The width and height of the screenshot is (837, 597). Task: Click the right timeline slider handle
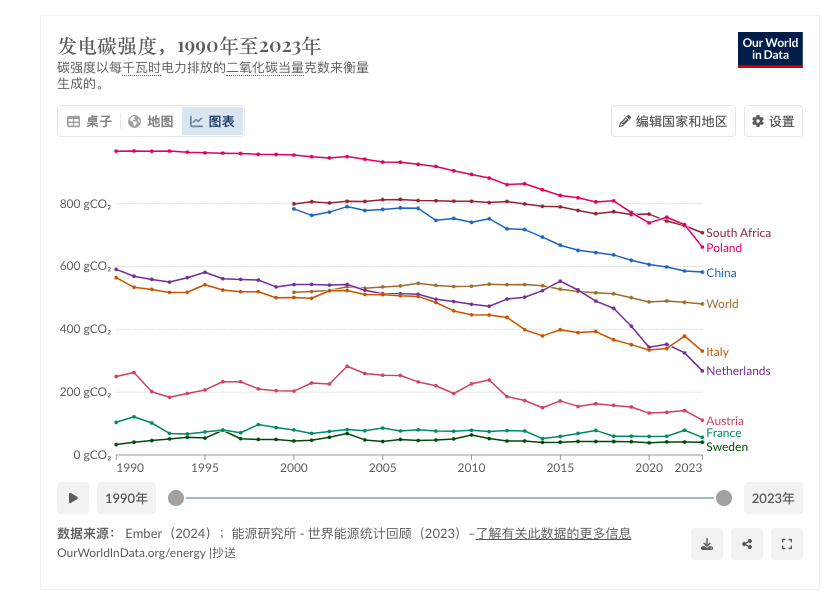[x=724, y=498]
